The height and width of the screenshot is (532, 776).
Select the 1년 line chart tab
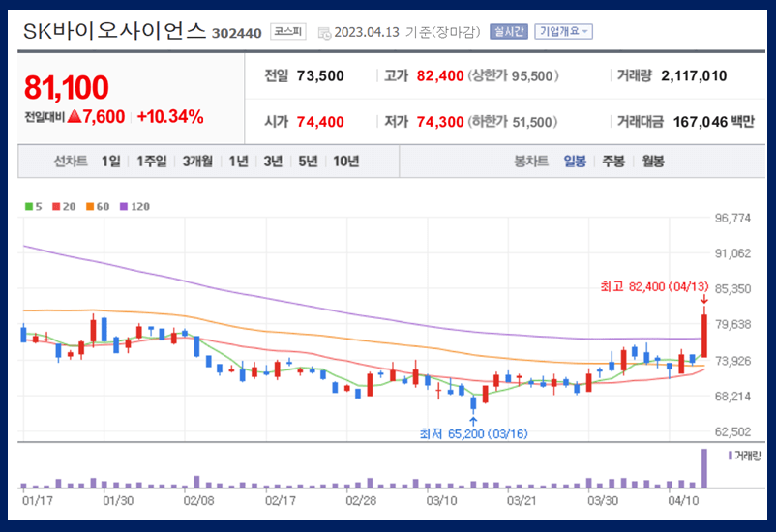click(238, 161)
